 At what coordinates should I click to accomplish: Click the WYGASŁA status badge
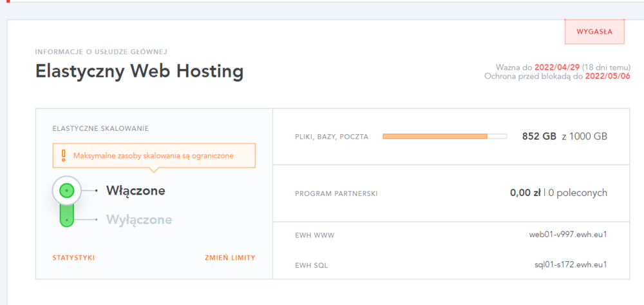click(x=594, y=31)
